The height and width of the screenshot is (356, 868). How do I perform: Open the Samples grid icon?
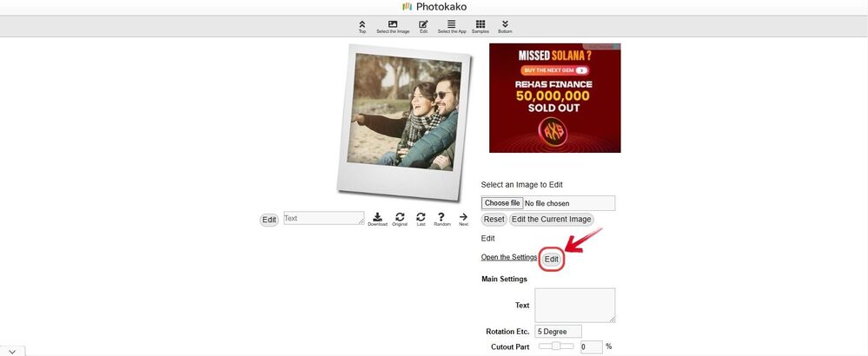pos(480,25)
